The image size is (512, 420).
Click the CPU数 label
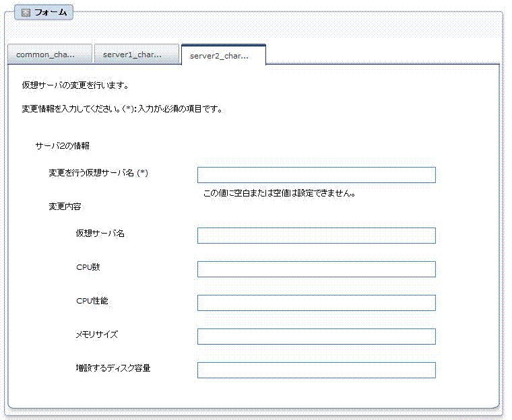click(x=88, y=267)
